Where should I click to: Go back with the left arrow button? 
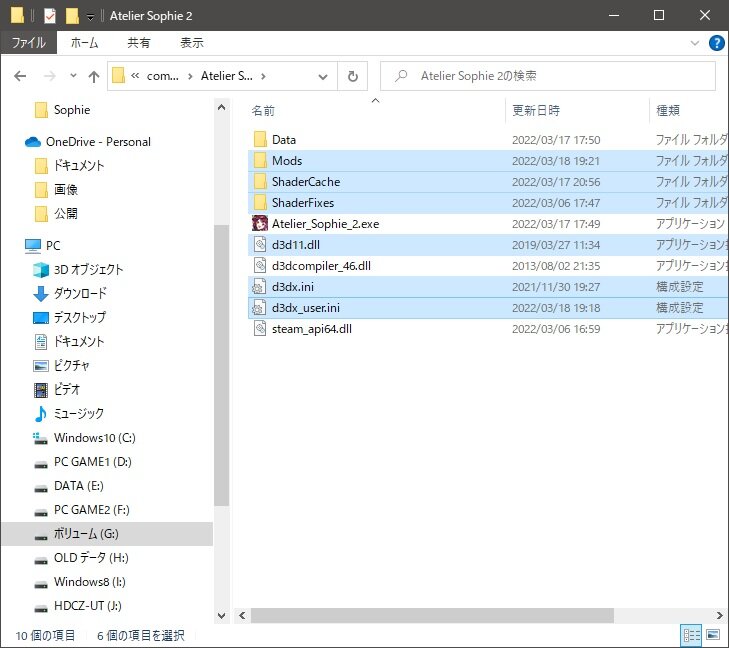pyautogui.click(x=20, y=76)
